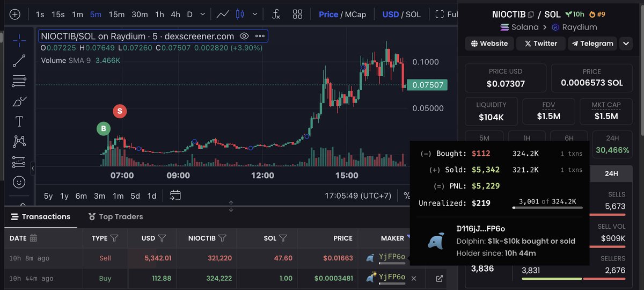The width and height of the screenshot is (644, 290).
Task: Set timeframe to 15s
Action: [58, 15]
